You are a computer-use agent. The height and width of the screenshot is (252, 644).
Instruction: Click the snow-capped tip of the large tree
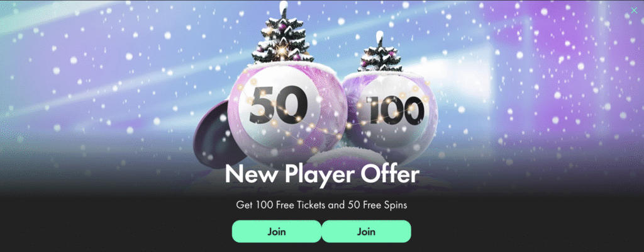[x=284, y=7]
